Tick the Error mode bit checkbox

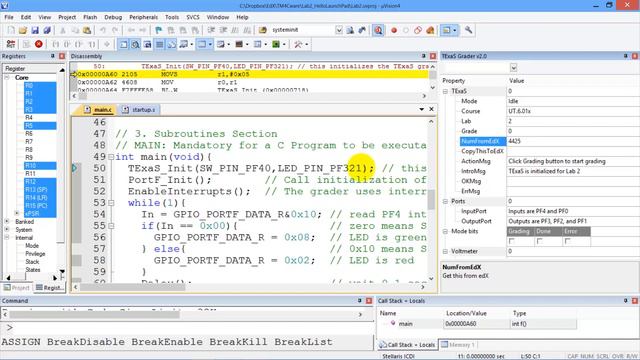click(x=567, y=242)
